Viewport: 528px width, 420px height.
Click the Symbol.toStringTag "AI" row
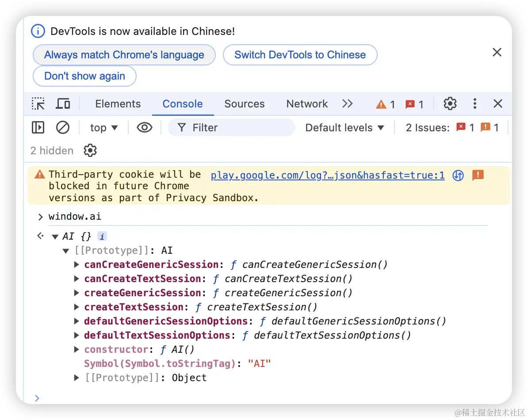[x=177, y=363]
